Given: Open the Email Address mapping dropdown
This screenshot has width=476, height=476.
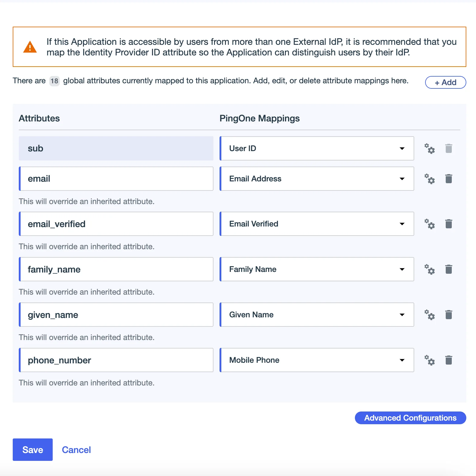Looking at the screenshot, I should (x=317, y=179).
